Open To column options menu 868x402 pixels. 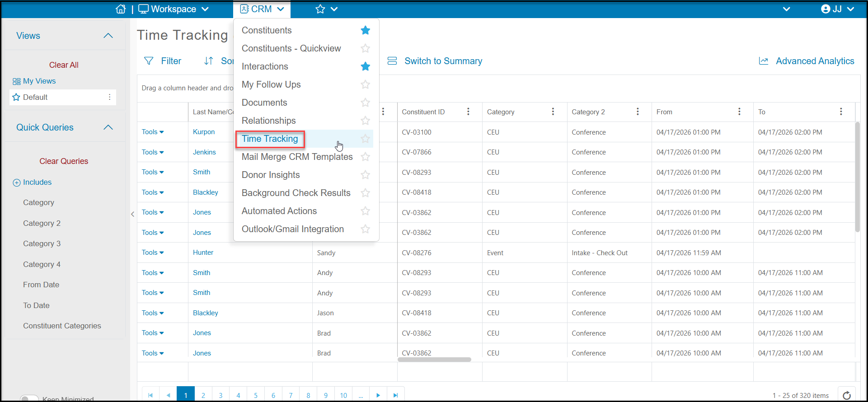[x=841, y=112]
